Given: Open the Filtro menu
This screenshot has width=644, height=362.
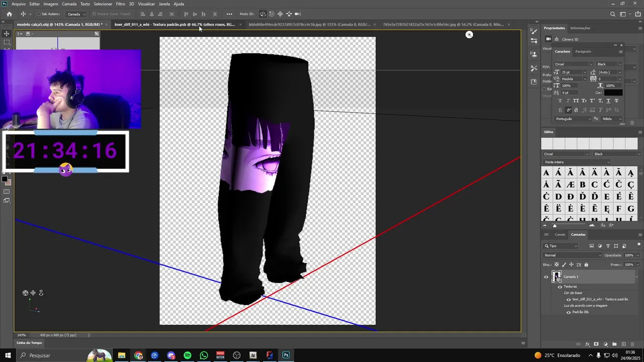Looking at the screenshot, I should coord(120,4).
